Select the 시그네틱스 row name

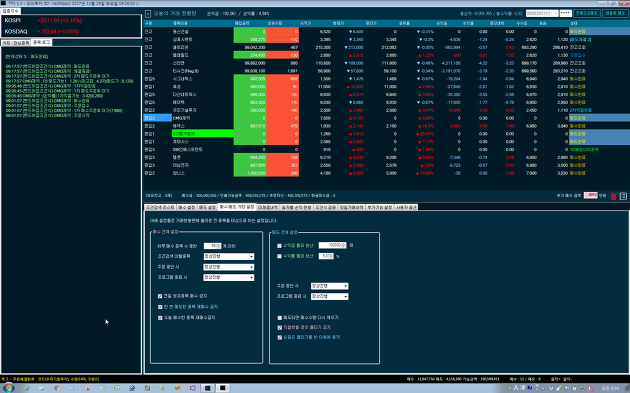pos(182,79)
